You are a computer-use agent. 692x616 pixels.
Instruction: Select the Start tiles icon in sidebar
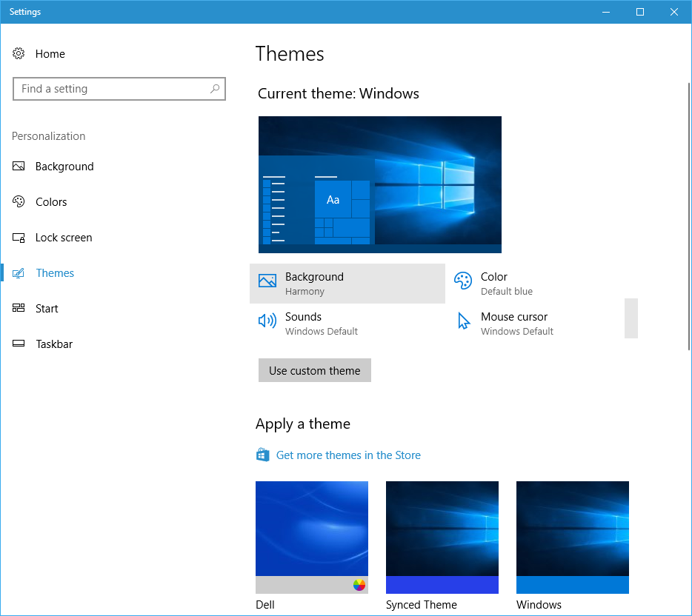point(19,309)
